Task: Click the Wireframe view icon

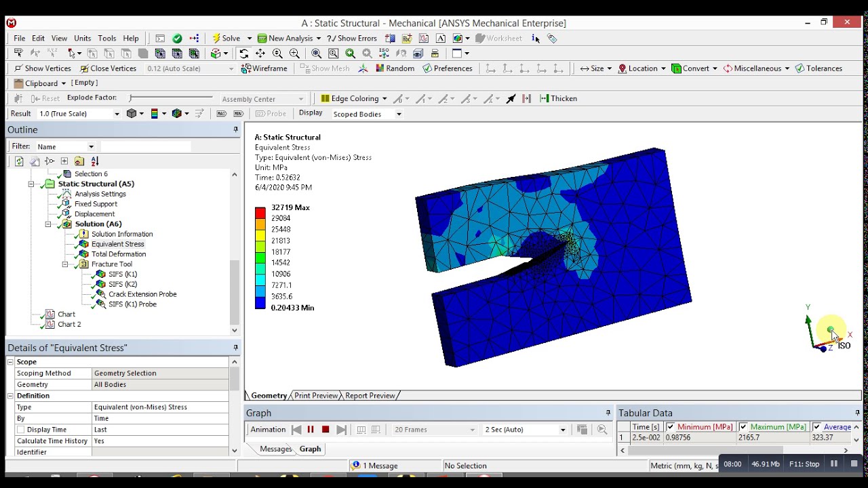Action: tap(264, 68)
